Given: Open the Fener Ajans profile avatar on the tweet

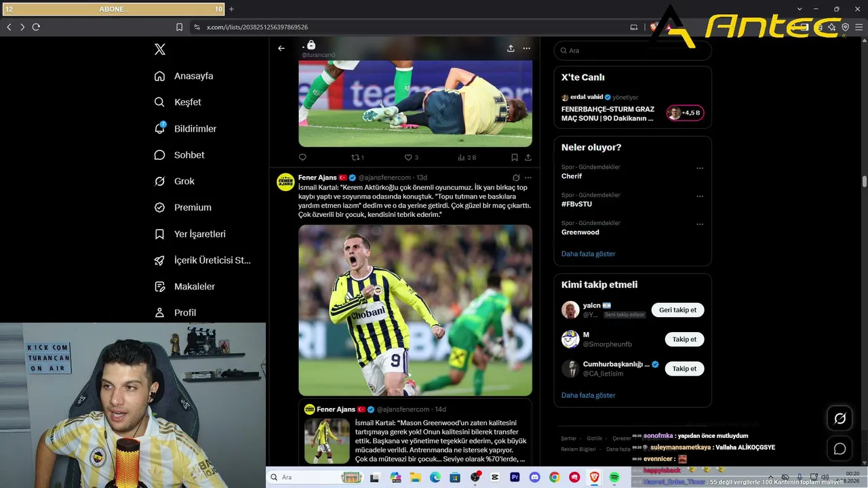Looking at the screenshot, I should coord(285,182).
